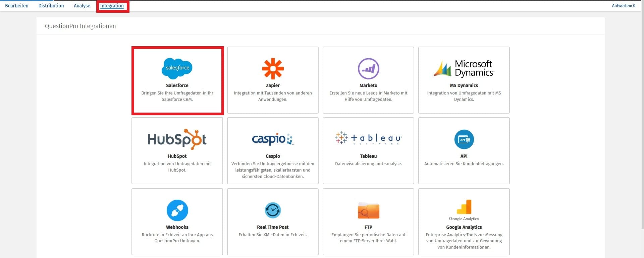Open the Salesforce title link
The image size is (644, 258).
(177, 85)
